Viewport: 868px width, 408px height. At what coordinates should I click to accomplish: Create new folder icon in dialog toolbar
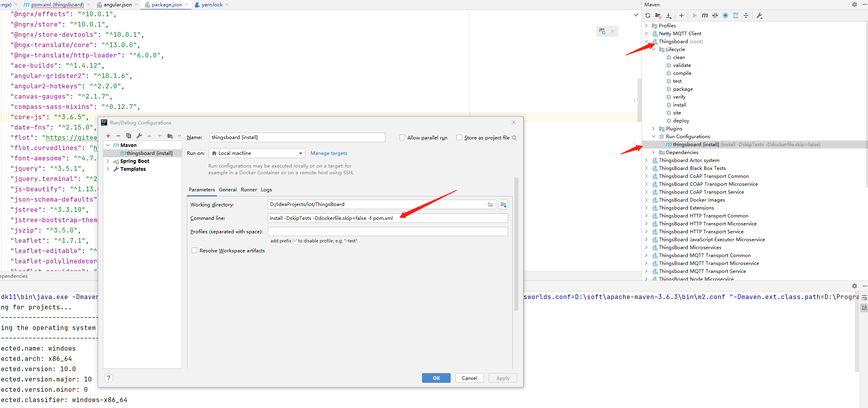click(x=170, y=136)
